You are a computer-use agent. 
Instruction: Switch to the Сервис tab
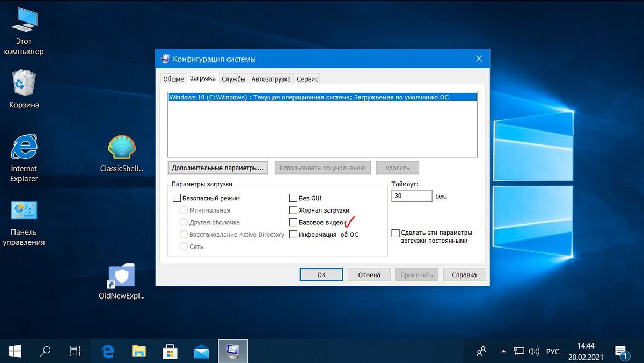[308, 79]
